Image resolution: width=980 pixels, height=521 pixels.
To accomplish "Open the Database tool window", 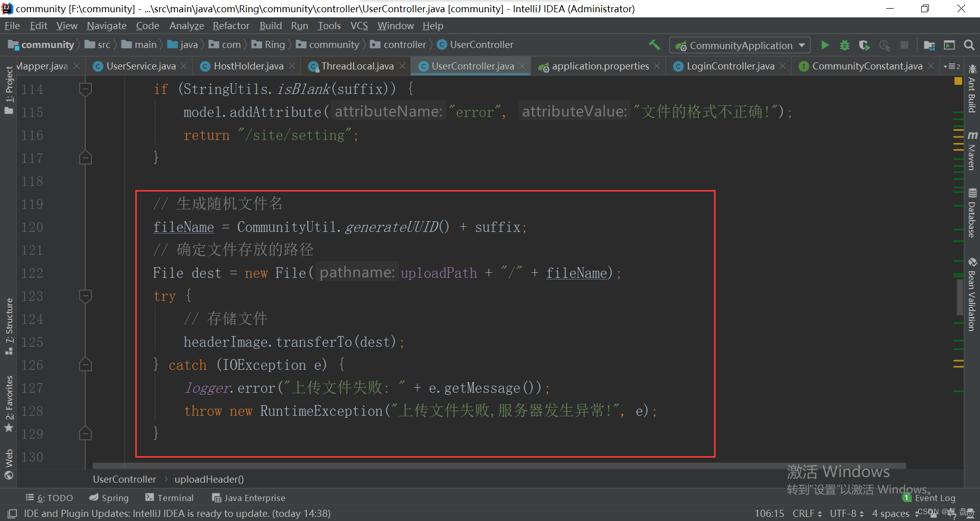I will [x=972, y=213].
